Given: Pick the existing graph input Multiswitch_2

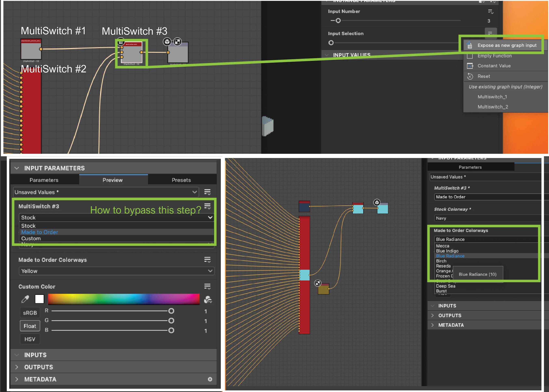Looking at the screenshot, I should pos(493,107).
